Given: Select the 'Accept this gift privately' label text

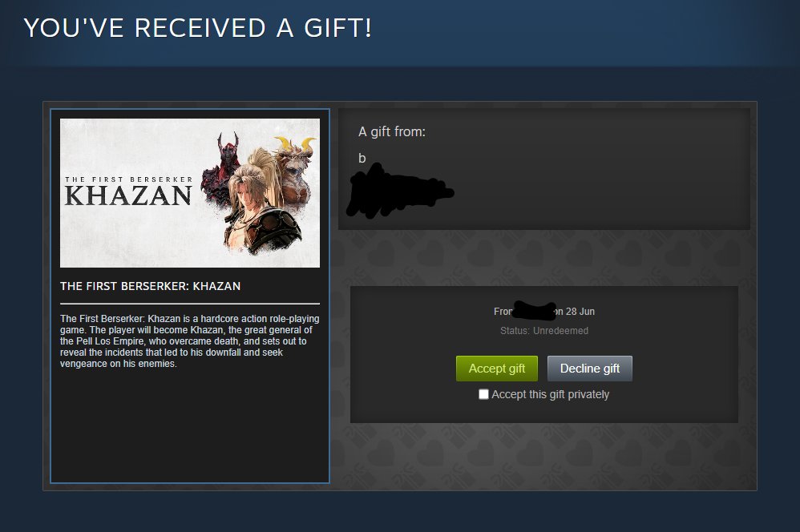Looking at the screenshot, I should pyautogui.click(x=550, y=394).
